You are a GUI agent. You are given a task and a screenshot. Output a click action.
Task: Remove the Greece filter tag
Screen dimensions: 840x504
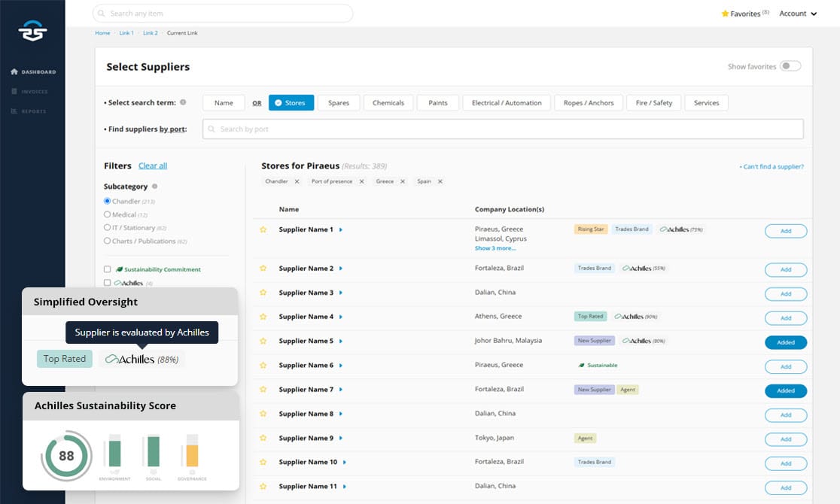click(x=403, y=181)
